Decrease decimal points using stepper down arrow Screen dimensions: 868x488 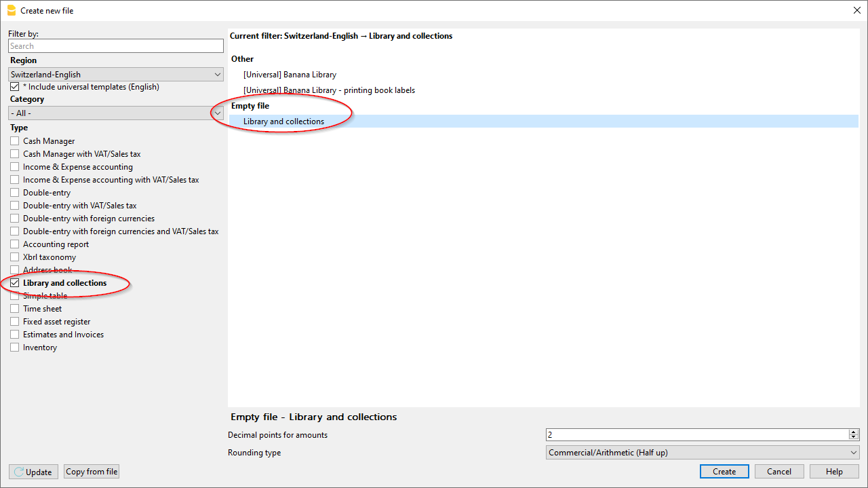click(x=854, y=438)
